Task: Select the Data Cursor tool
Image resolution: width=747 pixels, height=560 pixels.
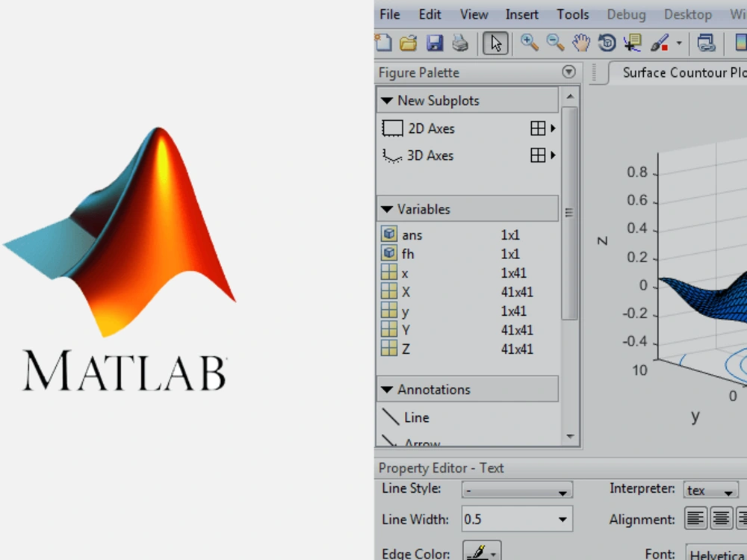Action: click(633, 43)
